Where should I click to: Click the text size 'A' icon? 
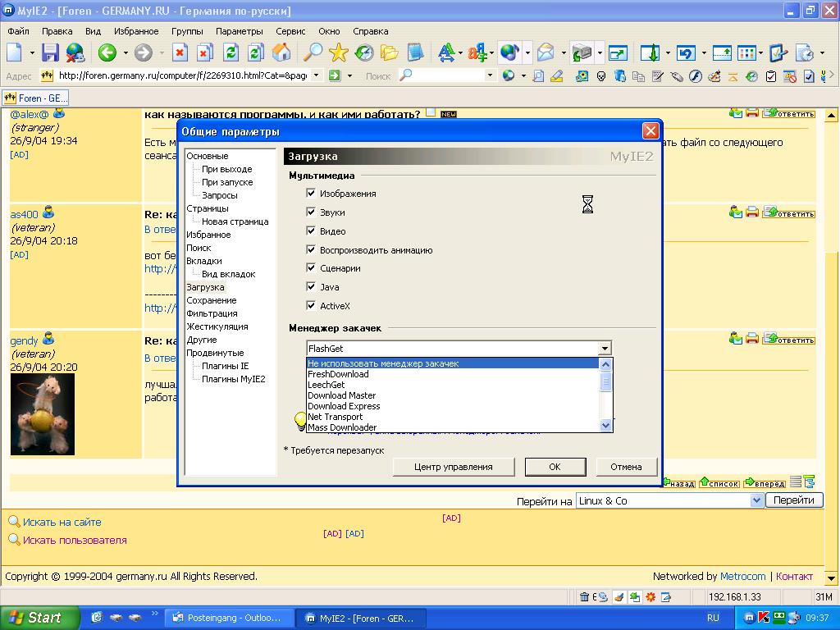click(x=445, y=52)
